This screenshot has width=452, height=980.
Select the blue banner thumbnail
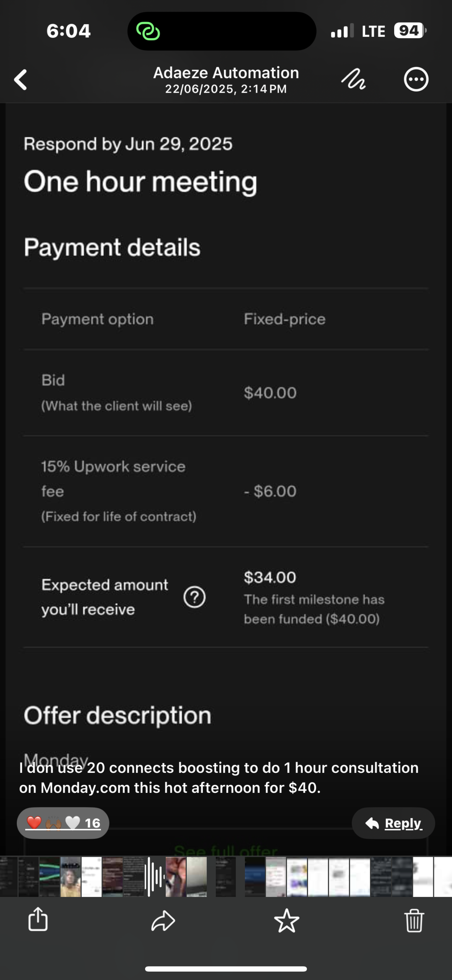click(x=255, y=877)
